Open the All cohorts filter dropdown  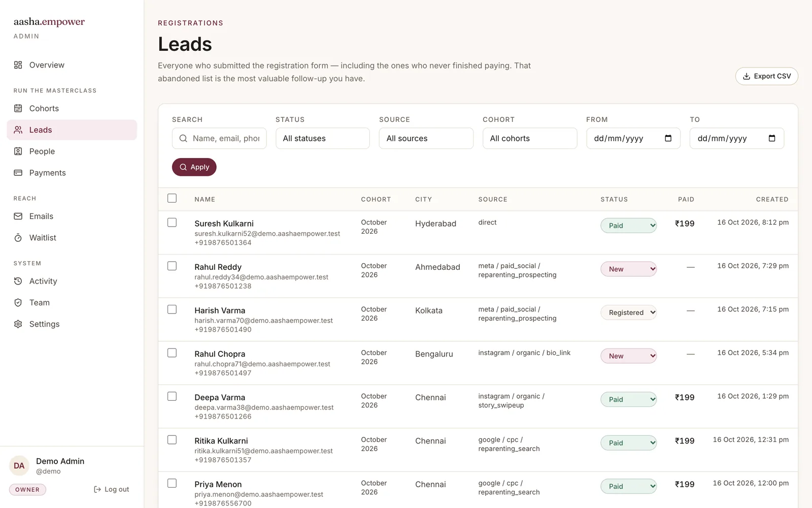529,138
